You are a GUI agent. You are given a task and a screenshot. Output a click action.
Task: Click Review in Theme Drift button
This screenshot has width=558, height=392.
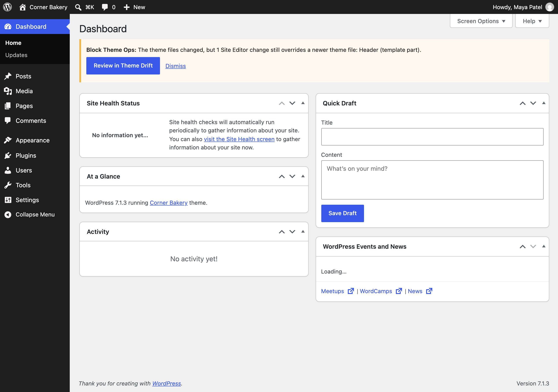(123, 66)
